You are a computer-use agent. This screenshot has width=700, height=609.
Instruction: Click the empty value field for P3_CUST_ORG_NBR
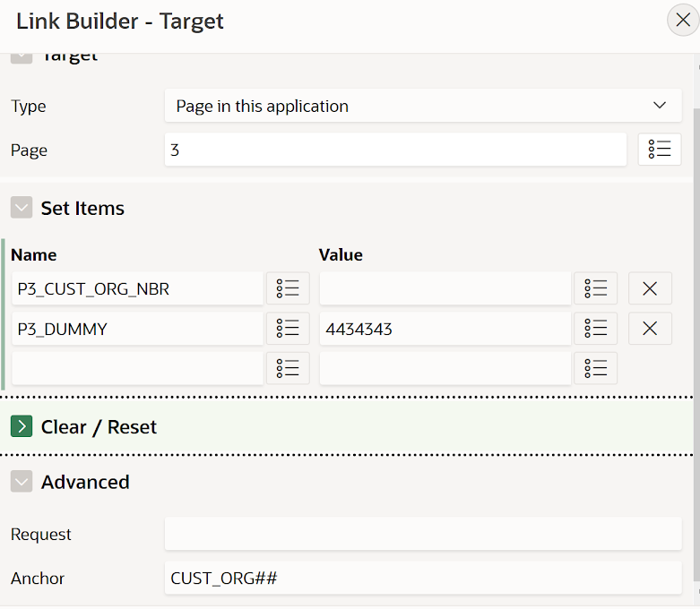[445, 288]
